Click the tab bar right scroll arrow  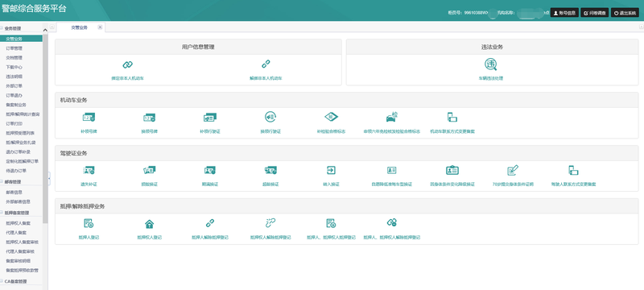pyautogui.click(x=641, y=27)
